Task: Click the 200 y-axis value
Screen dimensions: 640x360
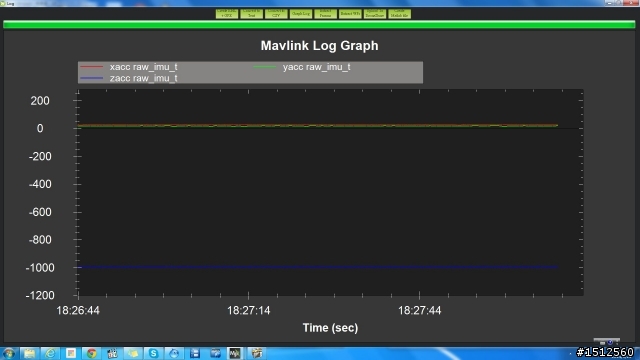Action: [x=40, y=101]
